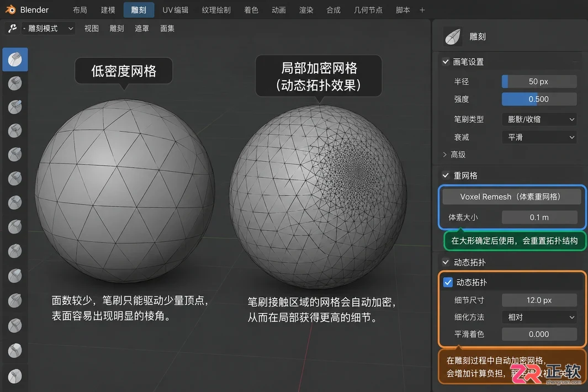Expand the 高级 section
Viewport: 588px width, 392px height.
point(454,155)
